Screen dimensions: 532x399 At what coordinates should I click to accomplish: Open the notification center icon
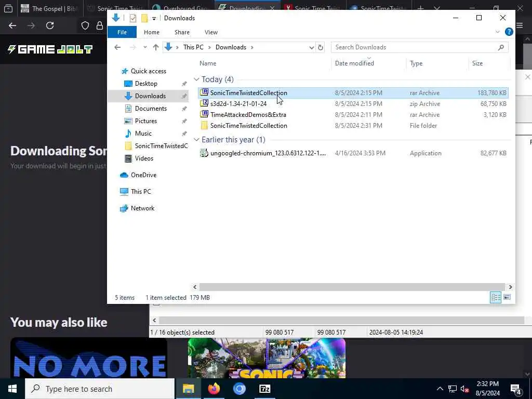[x=516, y=389]
